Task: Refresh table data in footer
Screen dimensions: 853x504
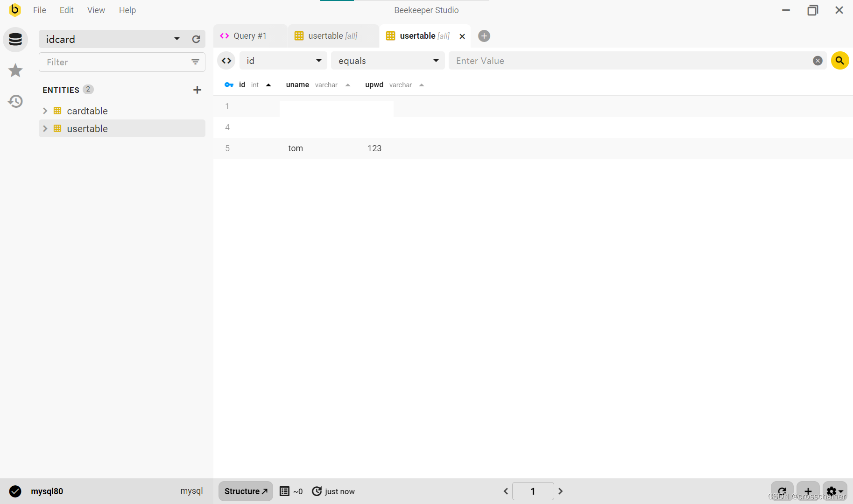Action: pyautogui.click(x=782, y=491)
